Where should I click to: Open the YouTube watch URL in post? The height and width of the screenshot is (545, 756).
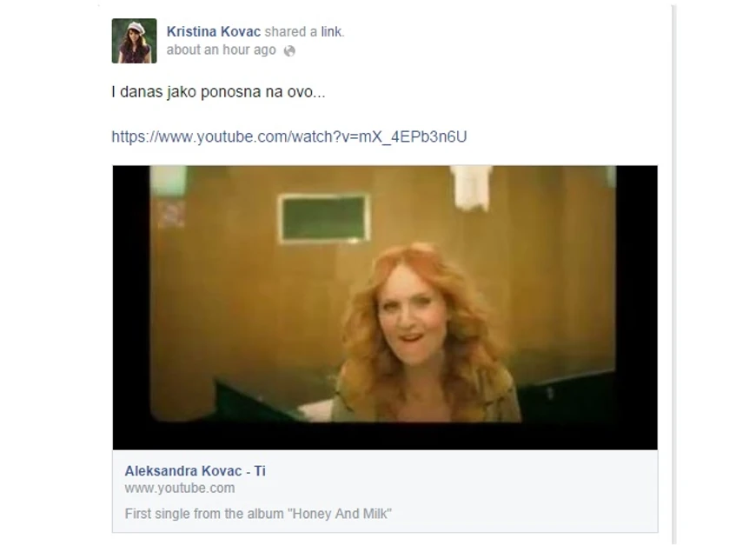[289, 137]
